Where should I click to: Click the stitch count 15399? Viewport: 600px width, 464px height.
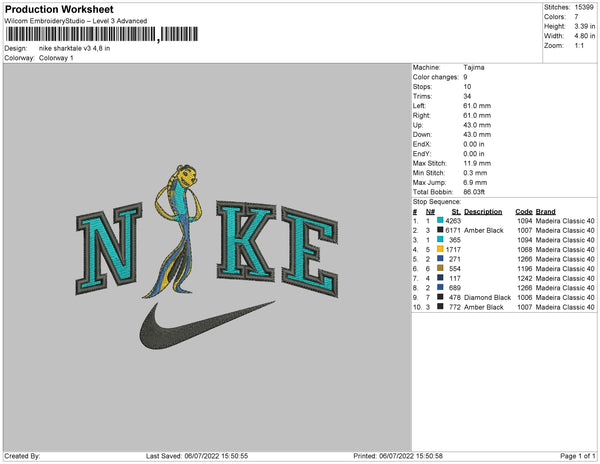coord(584,7)
